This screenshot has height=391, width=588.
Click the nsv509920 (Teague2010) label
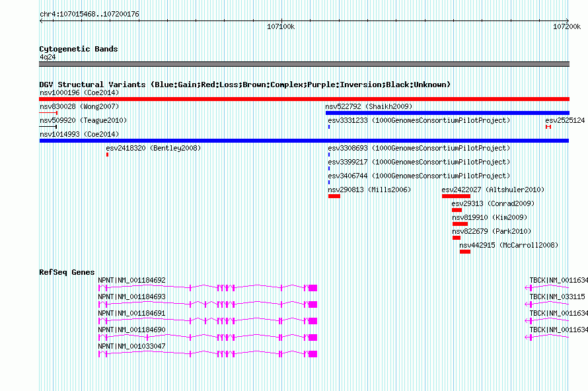83,120
